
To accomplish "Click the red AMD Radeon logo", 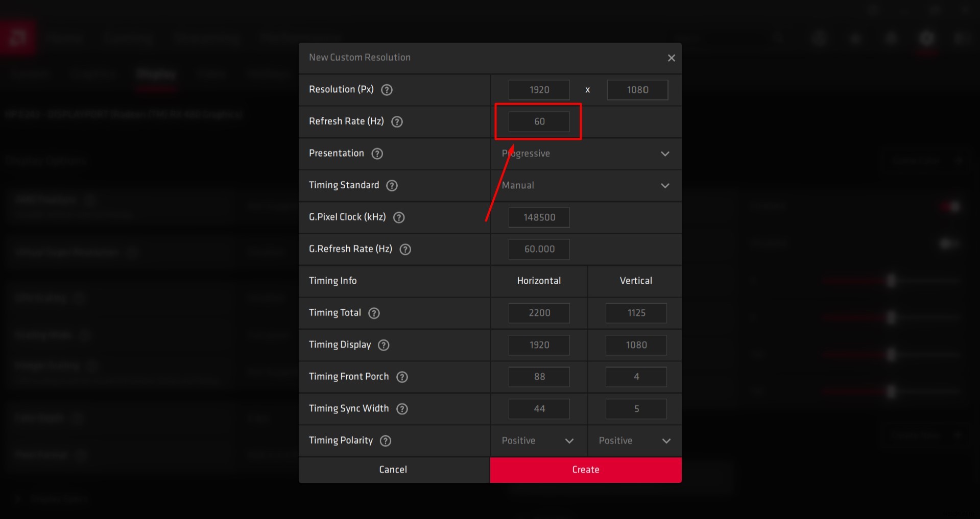I will pos(19,37).
